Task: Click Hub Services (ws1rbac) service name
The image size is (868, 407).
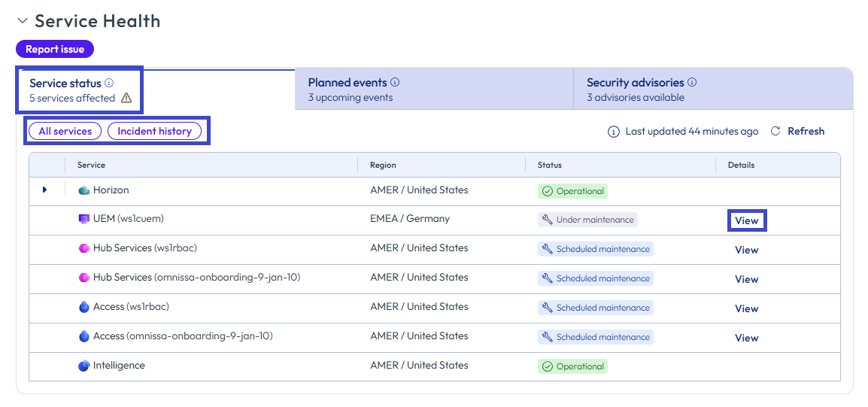Action: click(145, 248)
